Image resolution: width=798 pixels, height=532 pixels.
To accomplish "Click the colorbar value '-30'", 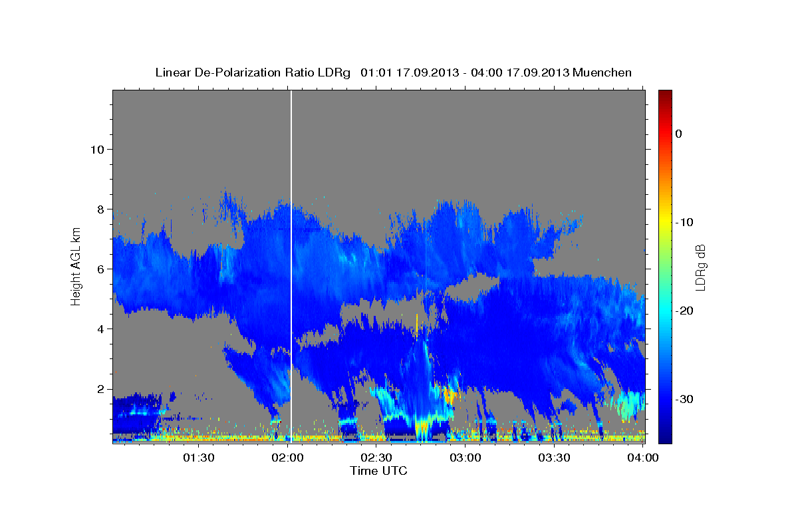I will [x=684, y=399].
